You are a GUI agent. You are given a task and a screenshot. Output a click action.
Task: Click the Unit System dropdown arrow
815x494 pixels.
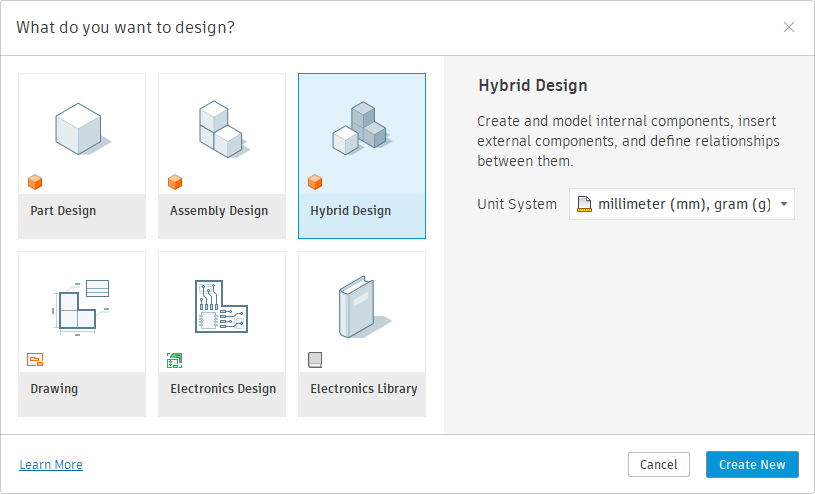point(783,205)
